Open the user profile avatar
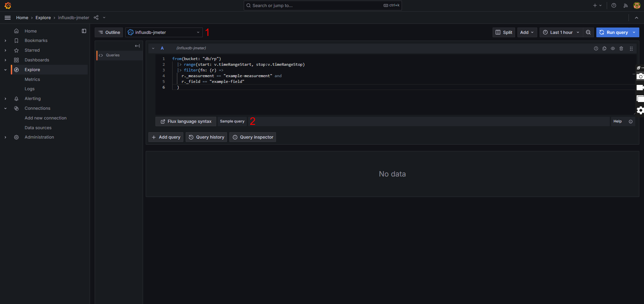 [637, 5]
